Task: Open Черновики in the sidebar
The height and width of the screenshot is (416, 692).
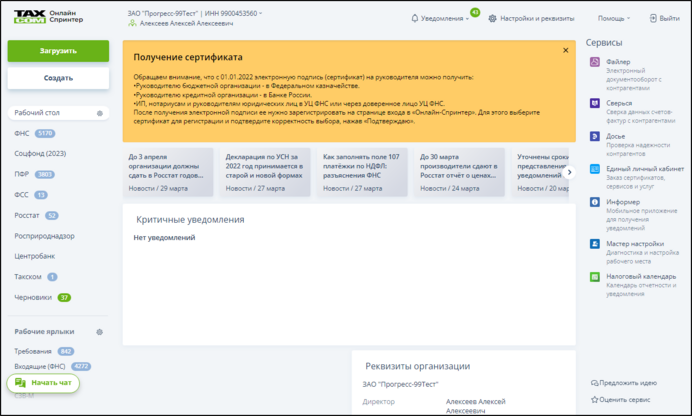Action: pos(32,297)
